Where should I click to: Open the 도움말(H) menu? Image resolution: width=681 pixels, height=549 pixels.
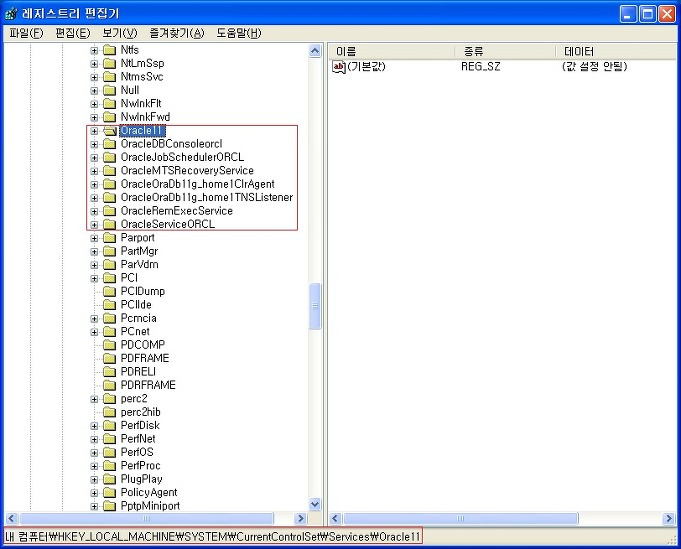coord(238,33)
